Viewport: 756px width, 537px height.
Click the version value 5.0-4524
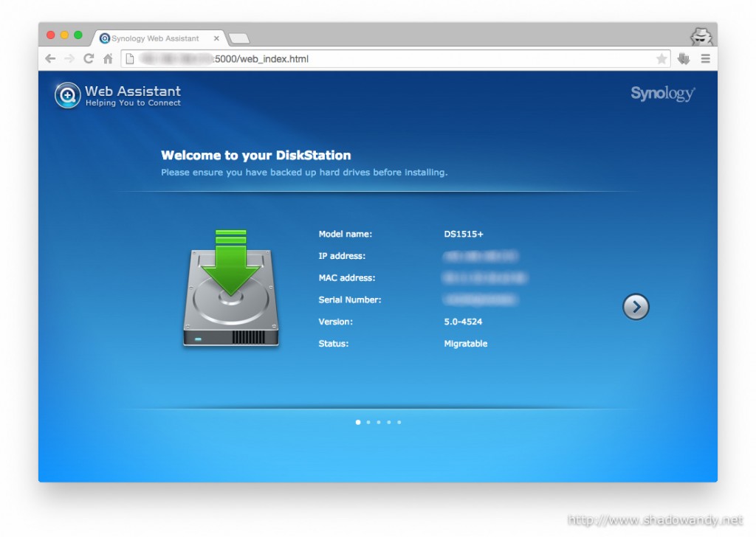point(463,322)
